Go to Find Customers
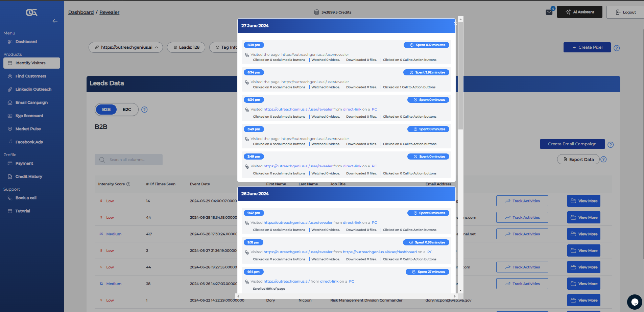Viewport: 644px width, 312px height. 31,76
